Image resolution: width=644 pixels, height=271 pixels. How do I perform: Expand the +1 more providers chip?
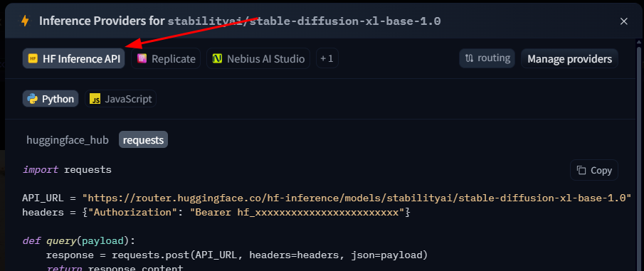click(x=327, y=59)
